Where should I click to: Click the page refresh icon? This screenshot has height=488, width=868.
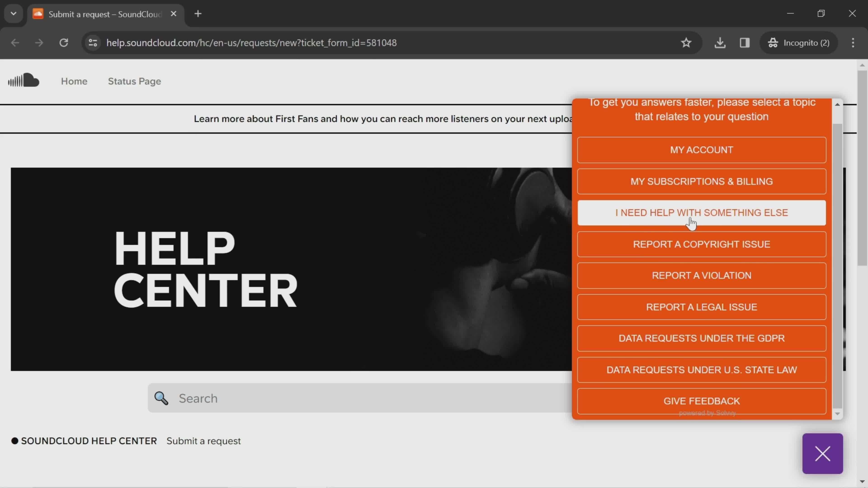click(64, 42)
